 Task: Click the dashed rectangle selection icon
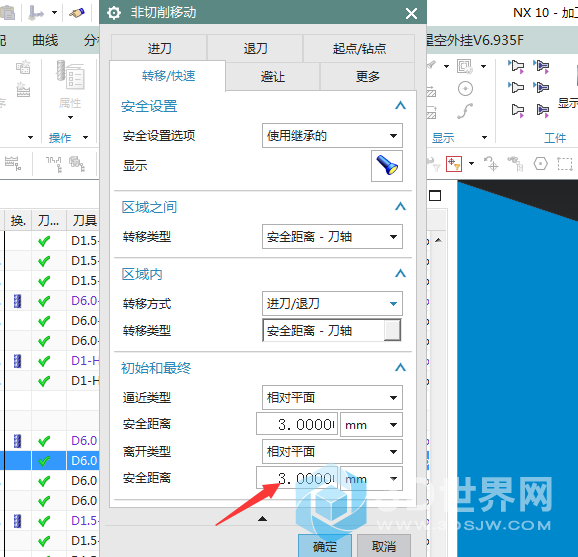coord(565,164)
